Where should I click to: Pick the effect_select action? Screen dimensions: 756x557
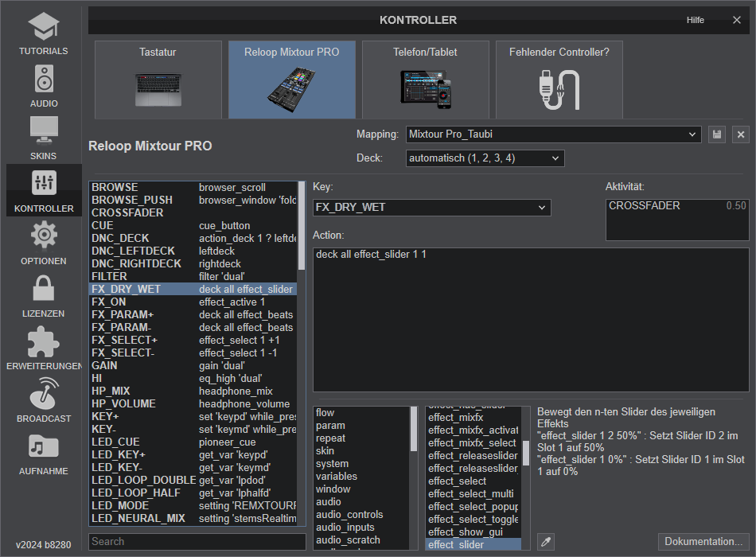(x=473, y=481)
